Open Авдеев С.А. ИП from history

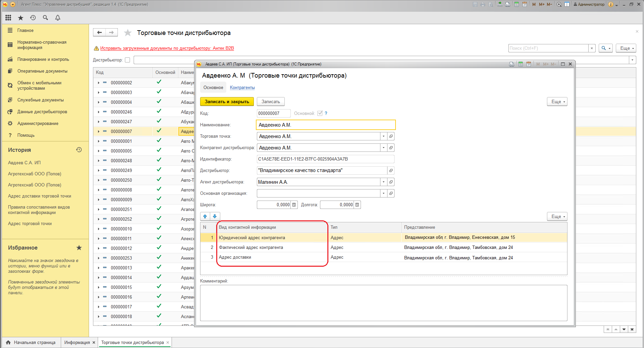click(24, 163)
